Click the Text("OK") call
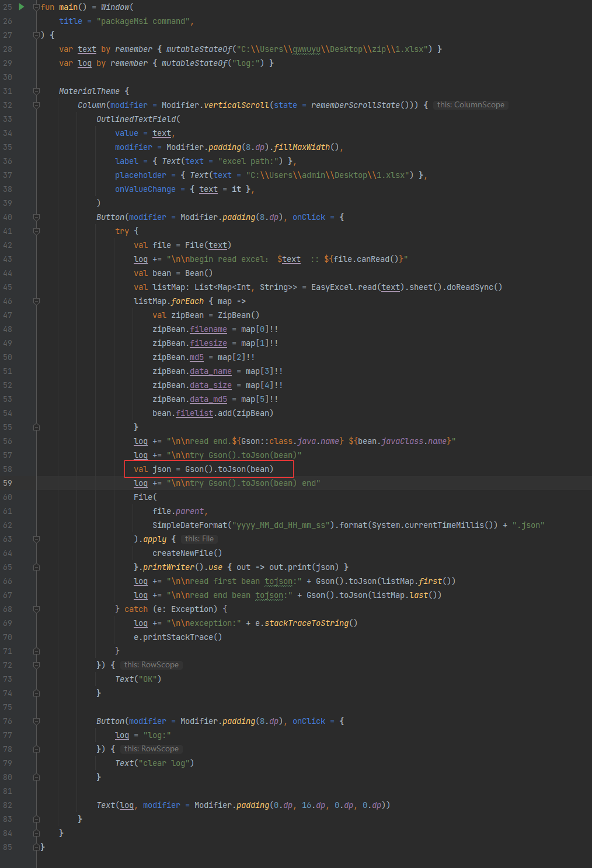 point(138,679)
